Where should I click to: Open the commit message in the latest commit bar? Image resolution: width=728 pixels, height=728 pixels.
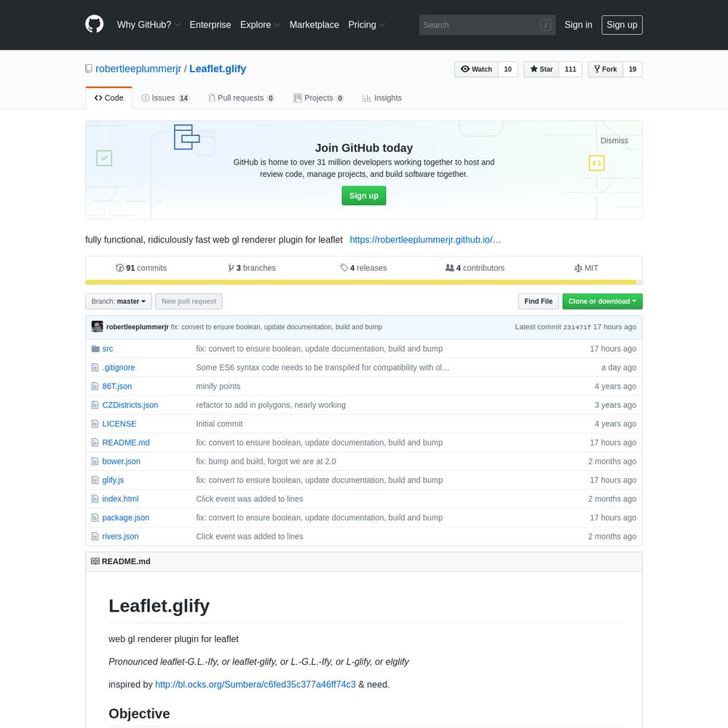pyautogui.click(x=276, y=327)
